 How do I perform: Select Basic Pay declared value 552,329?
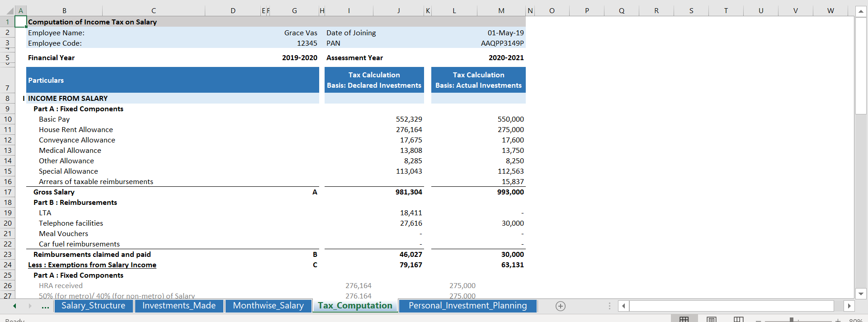click(409, 119)
